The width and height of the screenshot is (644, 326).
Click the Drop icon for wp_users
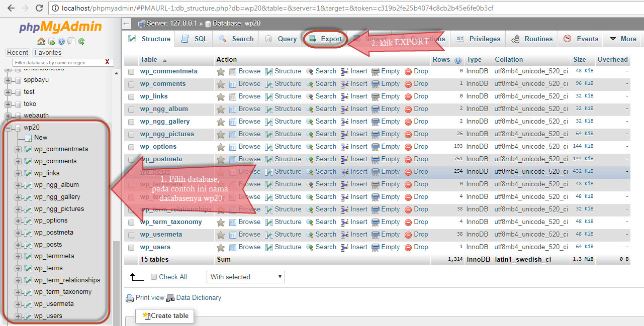408,247
